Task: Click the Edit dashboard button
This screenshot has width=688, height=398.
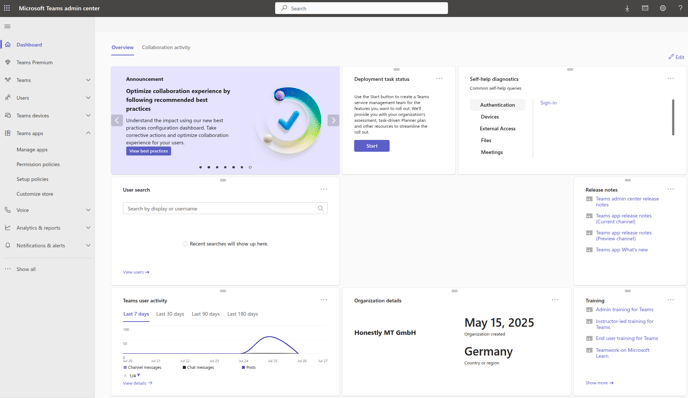Action: point(676,57)
